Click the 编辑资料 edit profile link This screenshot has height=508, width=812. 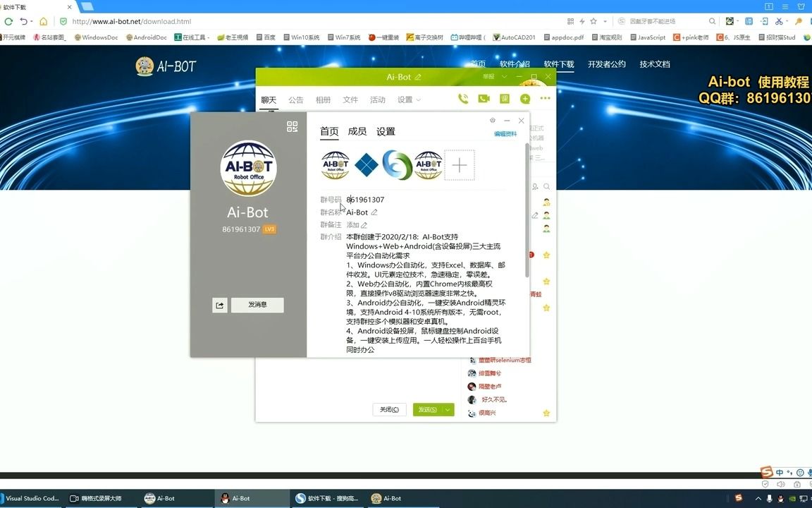click(506, 133)
